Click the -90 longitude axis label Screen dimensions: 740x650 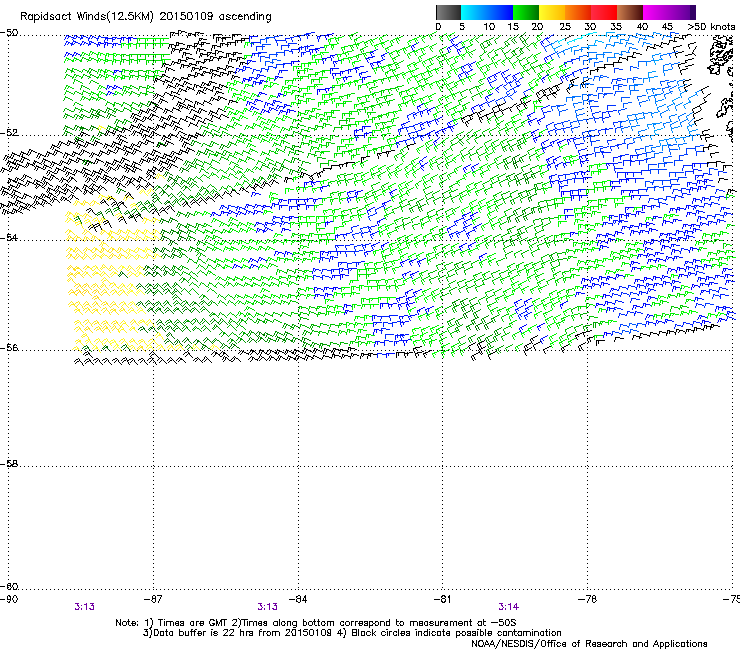coord(9,599)
